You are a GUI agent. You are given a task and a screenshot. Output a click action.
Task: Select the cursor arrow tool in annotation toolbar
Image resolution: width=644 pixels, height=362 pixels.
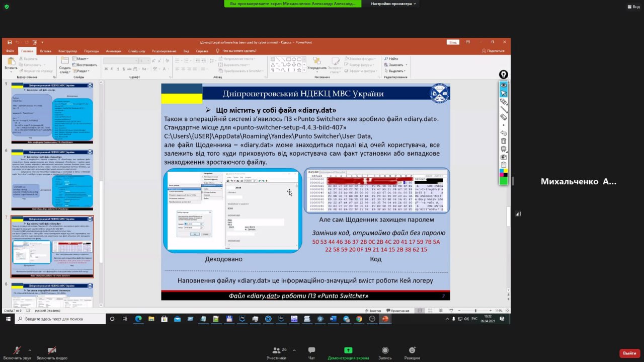click(x=503, y=93)
